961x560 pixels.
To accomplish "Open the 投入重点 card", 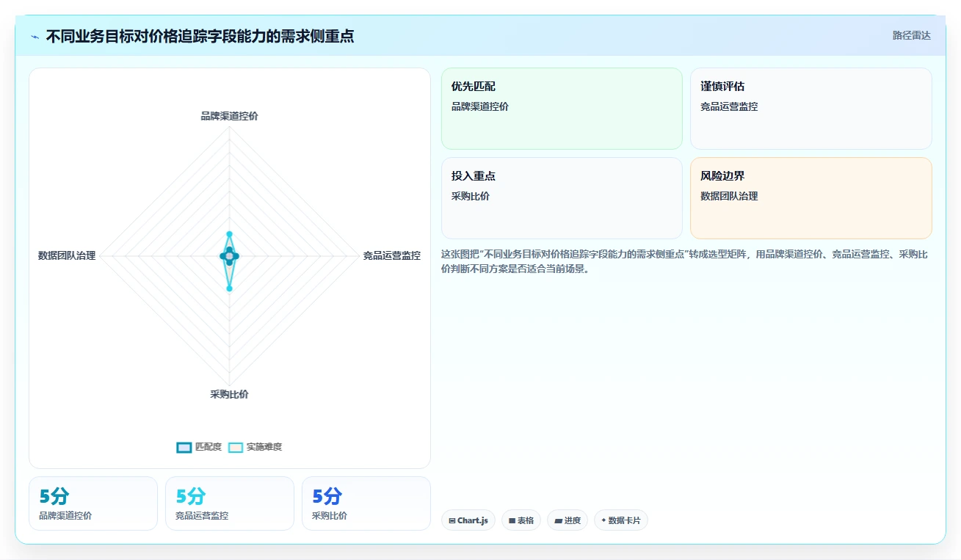I will pos(562,198).
